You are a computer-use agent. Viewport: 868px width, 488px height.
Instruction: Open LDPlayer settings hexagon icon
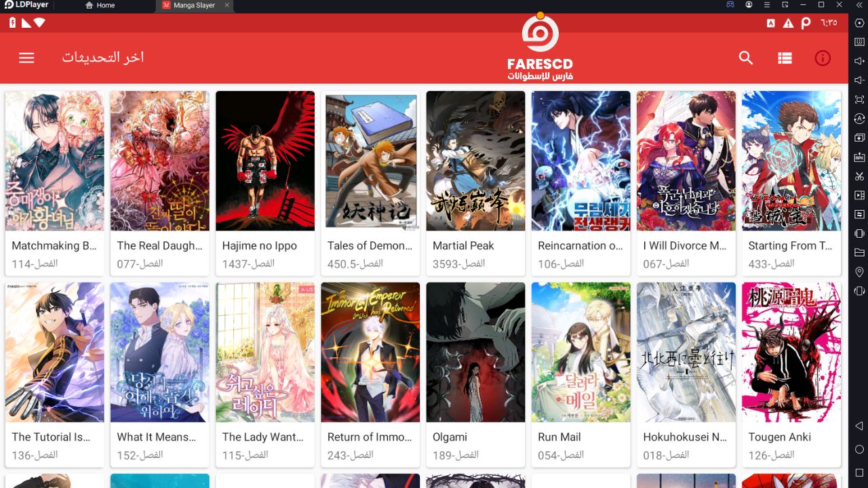tap(859, 22)
